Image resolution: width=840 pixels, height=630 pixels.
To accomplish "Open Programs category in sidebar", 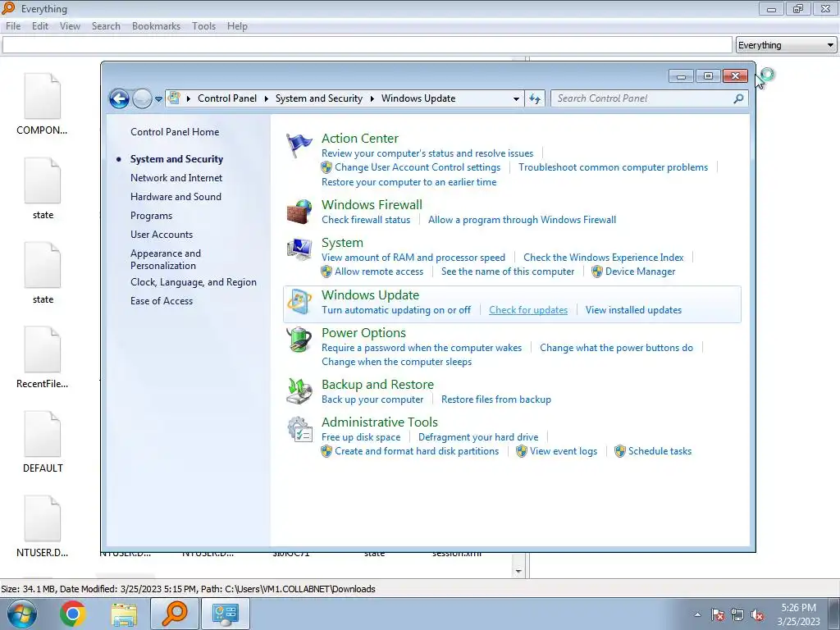I will [151, 216].
